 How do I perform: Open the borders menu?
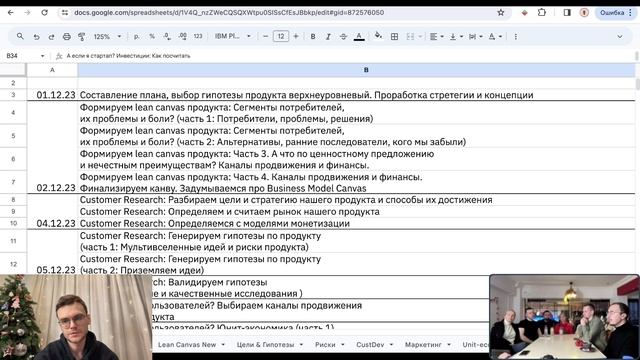(x=394, y=37)
